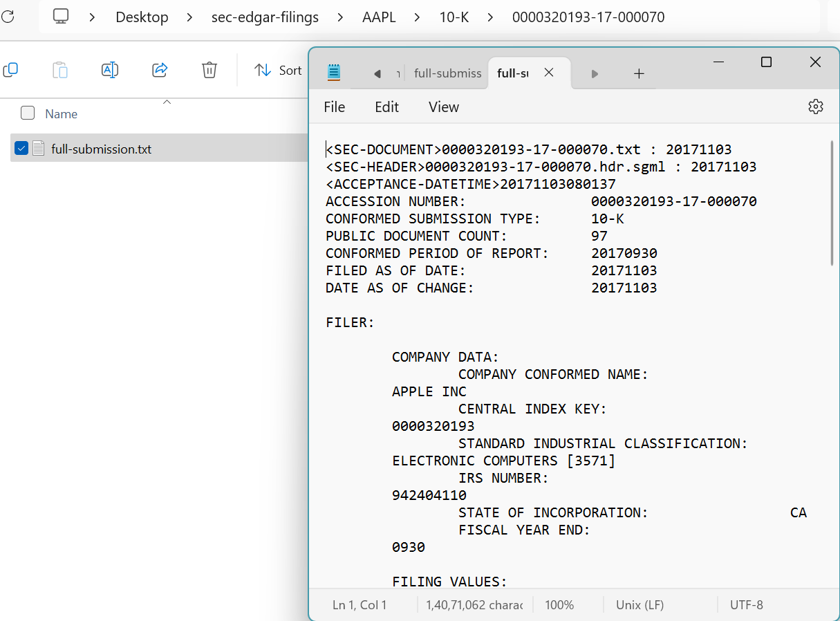840x621 pixels.
Task: Expand the chevron after 10-K
Action: click(490, 17)
